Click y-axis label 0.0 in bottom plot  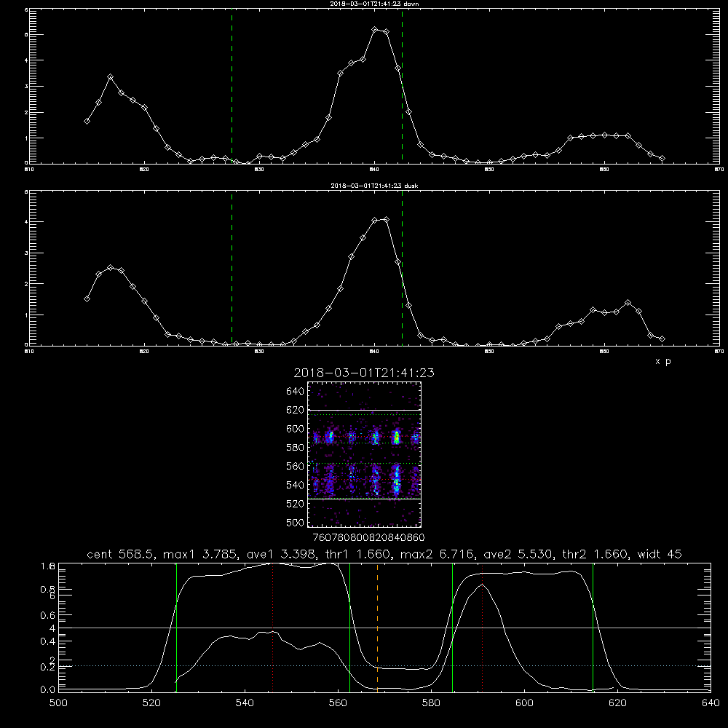click(48, 690)
